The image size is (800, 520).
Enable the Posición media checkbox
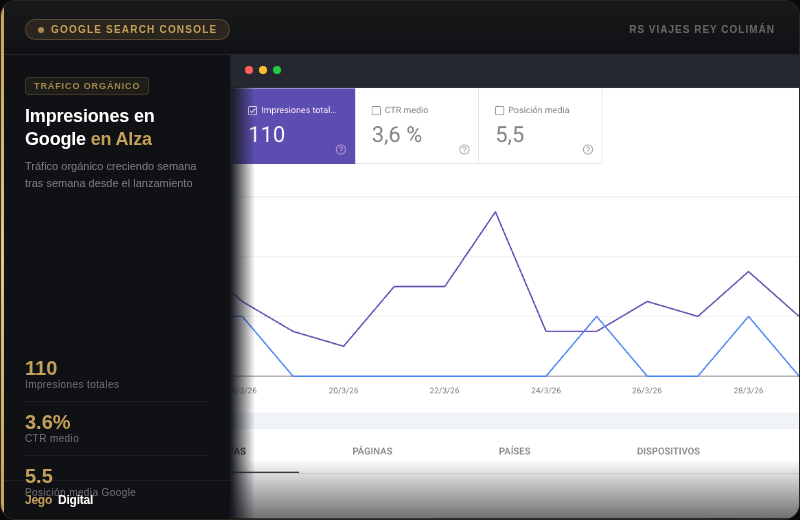499,110
